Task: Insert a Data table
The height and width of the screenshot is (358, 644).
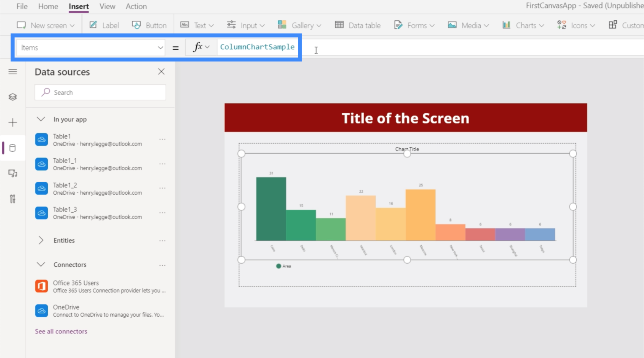Action: [x=358, y=25]
